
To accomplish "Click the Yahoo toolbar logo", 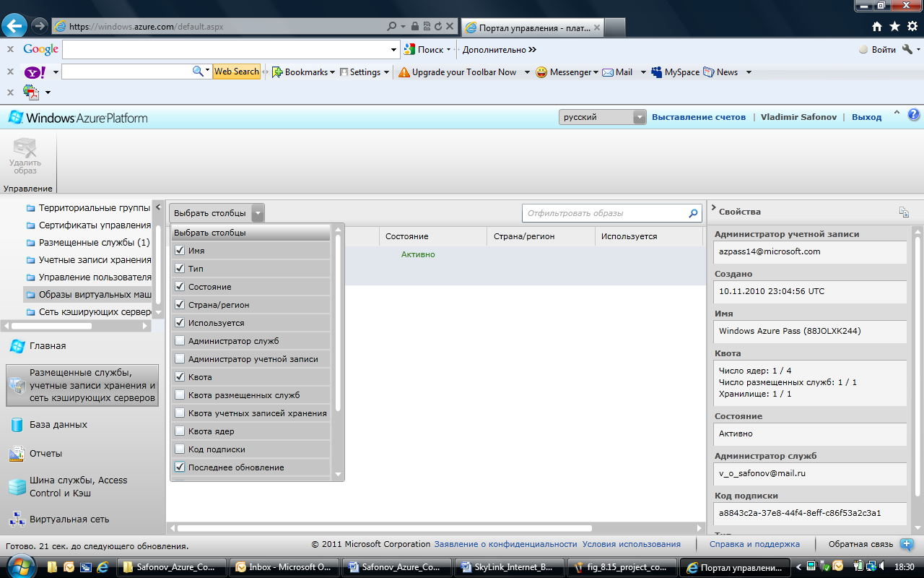I will click(35, 72).
